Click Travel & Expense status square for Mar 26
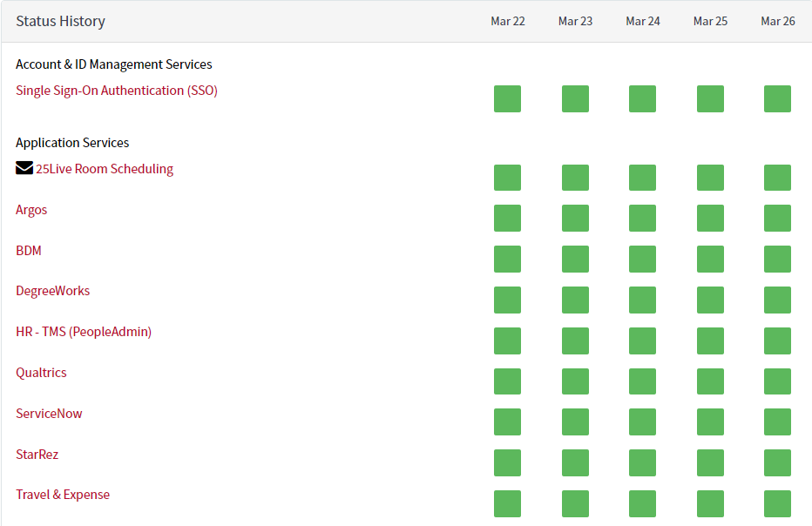812x526 pixels. 778,503
